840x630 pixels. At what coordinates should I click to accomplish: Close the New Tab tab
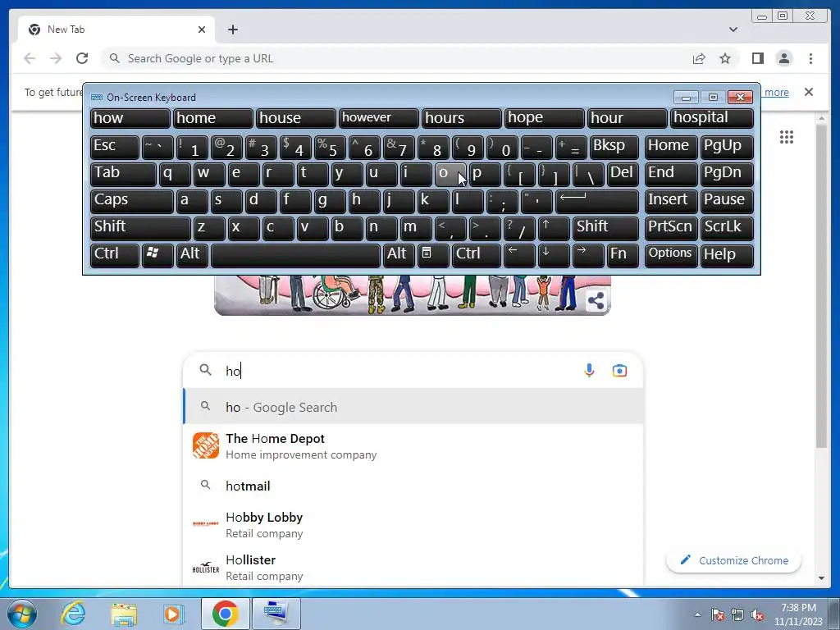202,30
